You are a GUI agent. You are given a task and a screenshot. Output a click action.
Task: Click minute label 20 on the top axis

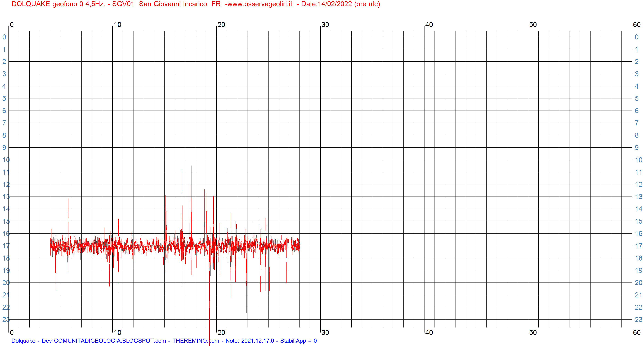[221, 25]
